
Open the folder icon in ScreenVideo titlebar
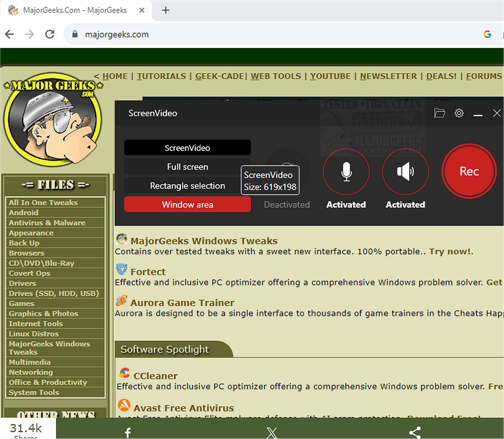point(439,113)
